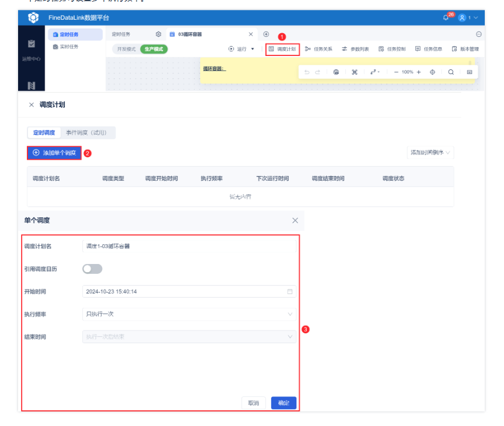Click the fit-to-screen icon on canvas toolbar

(x=355, y=72)
